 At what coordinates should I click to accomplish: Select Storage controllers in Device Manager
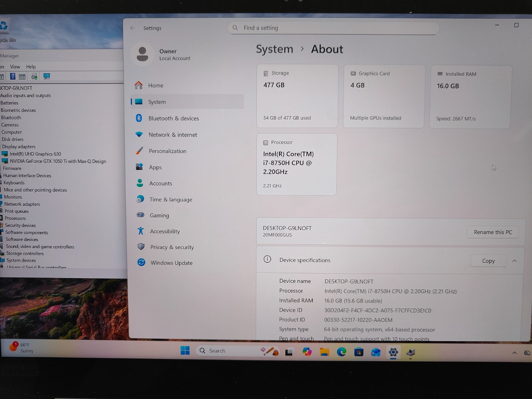point(25,253)
